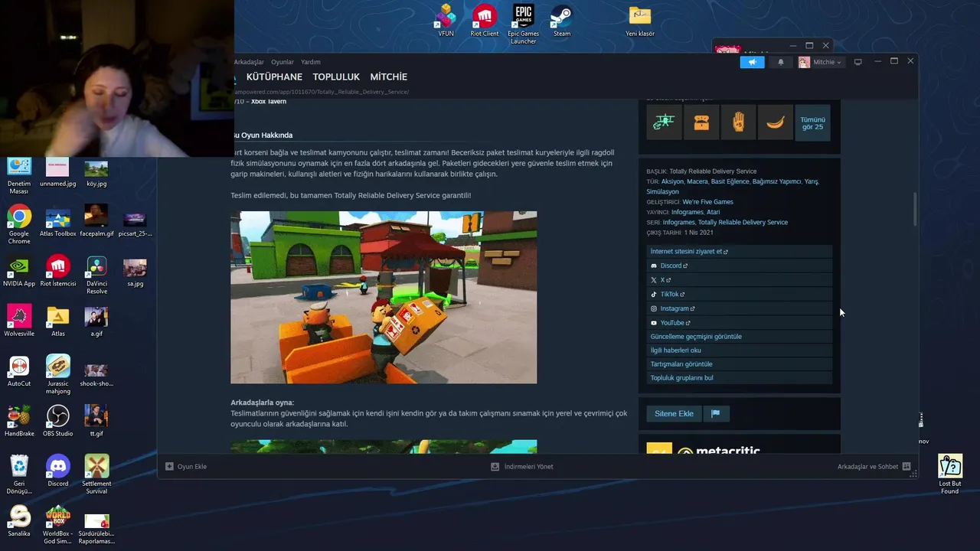Open the Discord desktop shortcut
This screenshot has width=980, height=551.
tap(58, 471)
